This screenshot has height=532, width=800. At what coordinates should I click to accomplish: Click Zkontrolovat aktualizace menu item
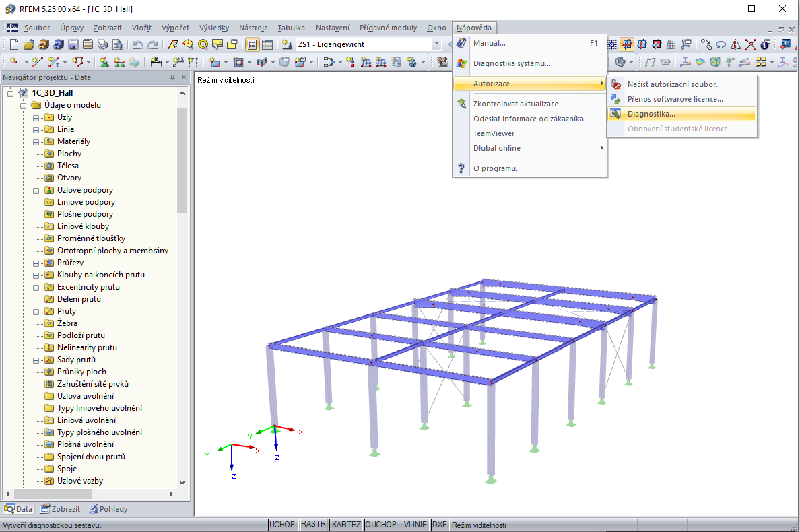(529, 104)
